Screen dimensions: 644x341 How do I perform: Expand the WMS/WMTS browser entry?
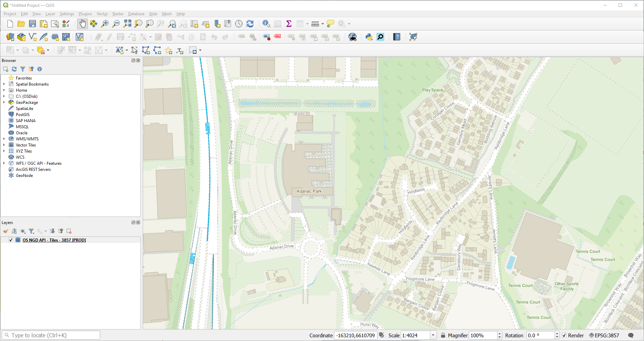[4, 139]
